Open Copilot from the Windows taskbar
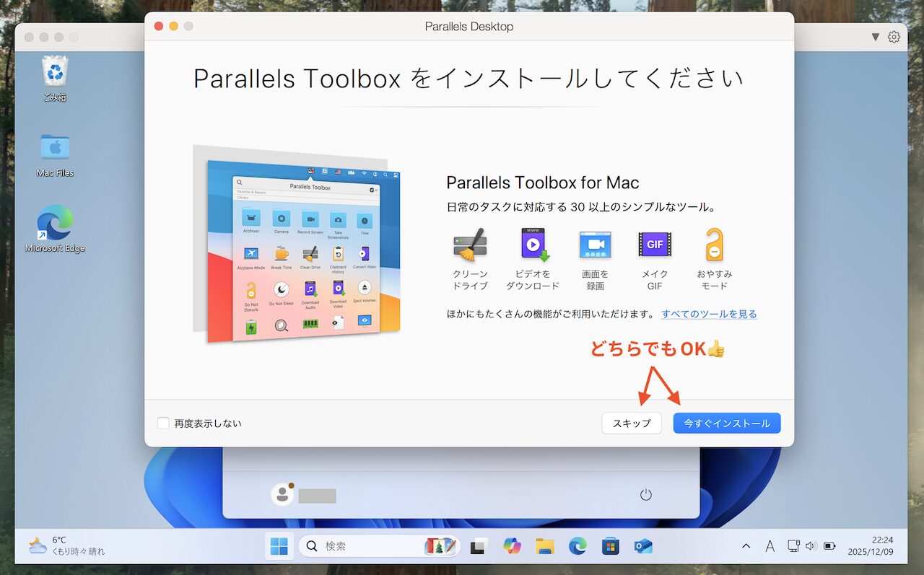This screenshot has height=575, width=924. pos(512,546)
